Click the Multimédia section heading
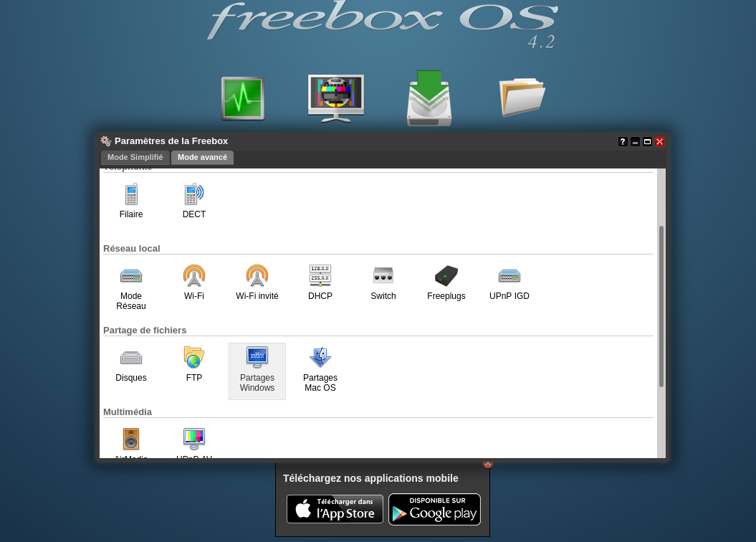Image resolution: width=756 pixels, height=542 pixels. pos(128,412)
